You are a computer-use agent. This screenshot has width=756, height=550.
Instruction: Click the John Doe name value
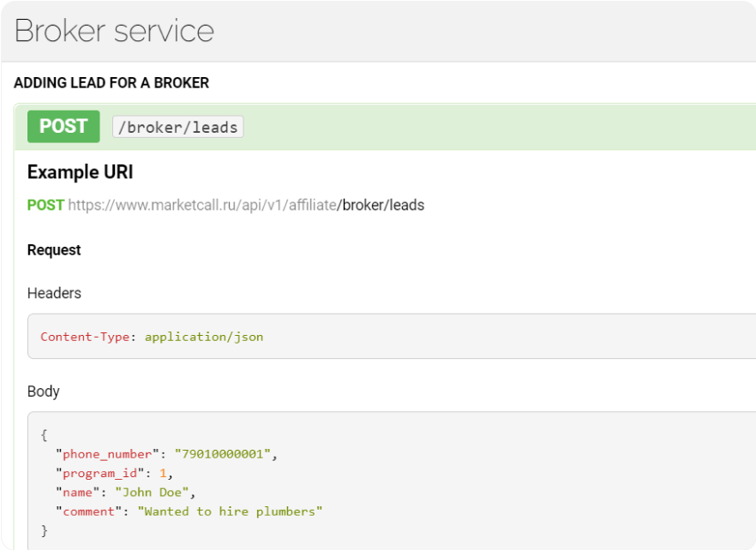point(154,492)
